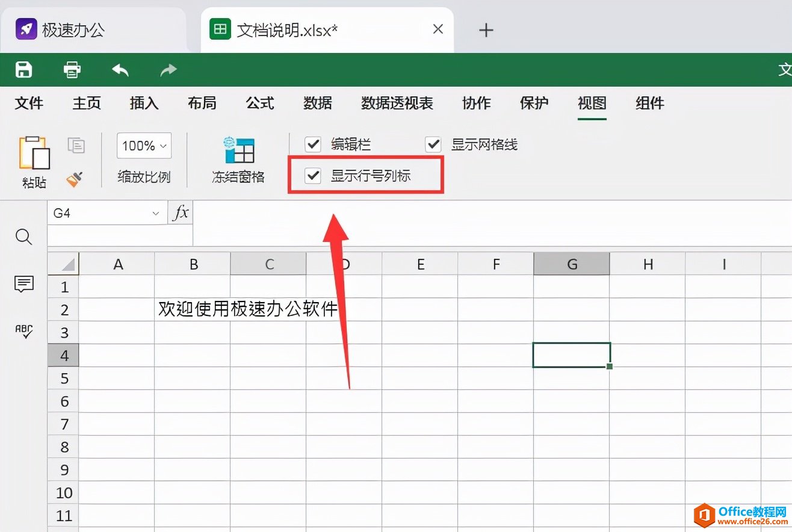This screenshot has height=532, width=792.
Task: Switch to the 数据透视表 ribbon tab
Action: tap(397, 103)
